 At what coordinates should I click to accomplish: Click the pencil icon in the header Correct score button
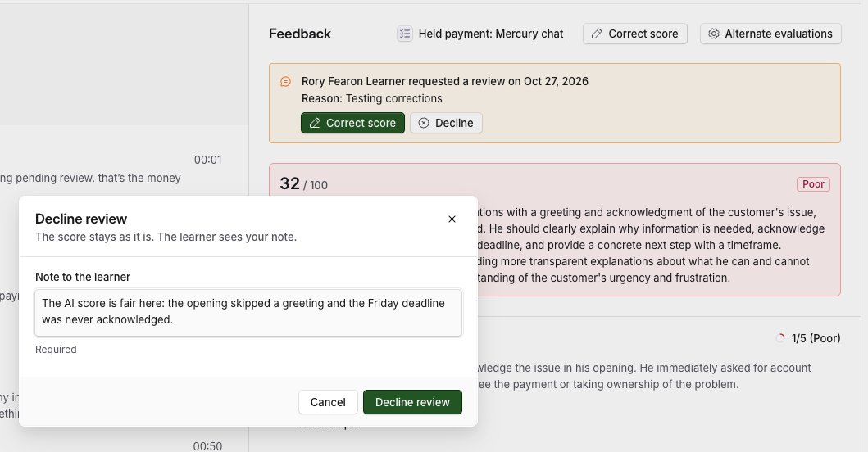click(x=597, y=34)
